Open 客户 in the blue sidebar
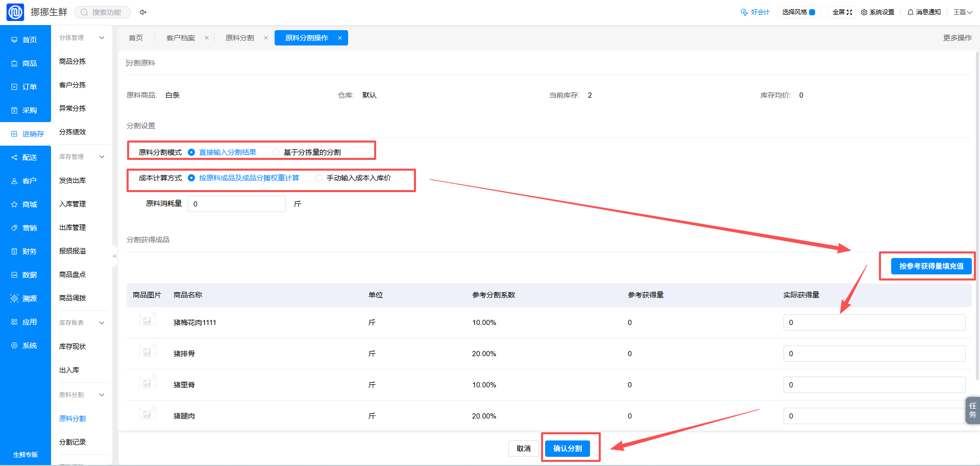This screenshot has height=466, width=980. tap(25, 181)
